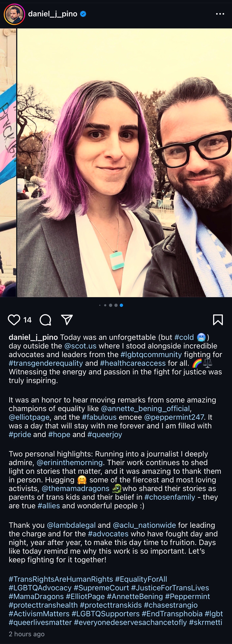Like the post with the heart icon
Image resolution: width=232 pixels, height=644 pixels.
14,320
